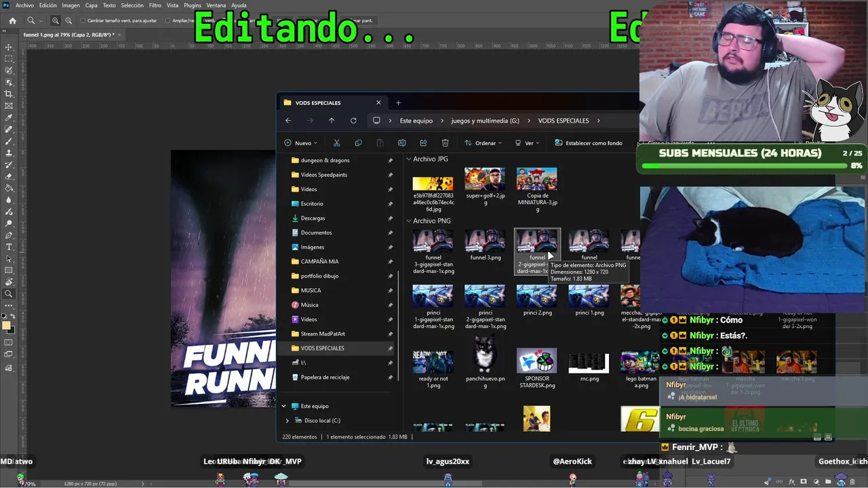The height and width of the screenshot is (488, 868).
Task: Open the 'dungeon & dragons' folder
Action: click(x=325, y=161)
